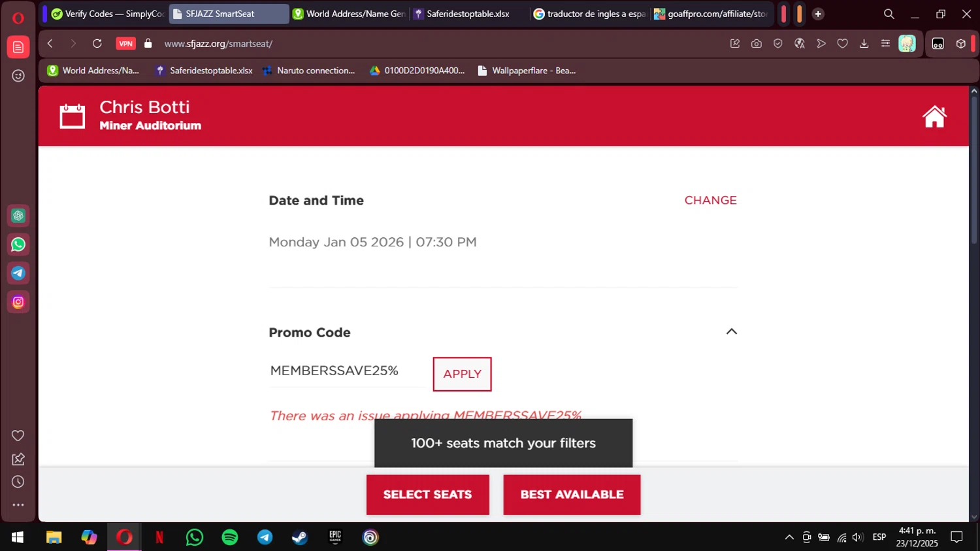Screen dimensions: 980x551
Task: Click the APPLY promo code button
Action: click(462, 374)
